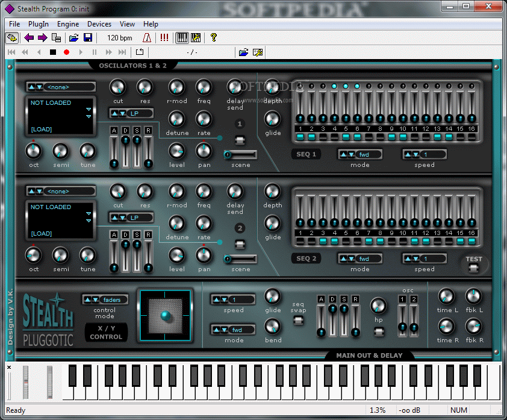This screenshot has width=507, height=420.
Task: Open the load bank folder icon in main toolbar
Action: (x=73, y=38)
